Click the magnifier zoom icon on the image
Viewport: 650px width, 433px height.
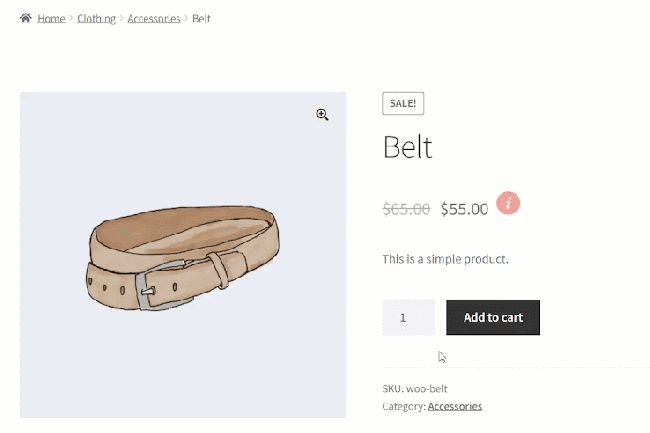(322, 115)
